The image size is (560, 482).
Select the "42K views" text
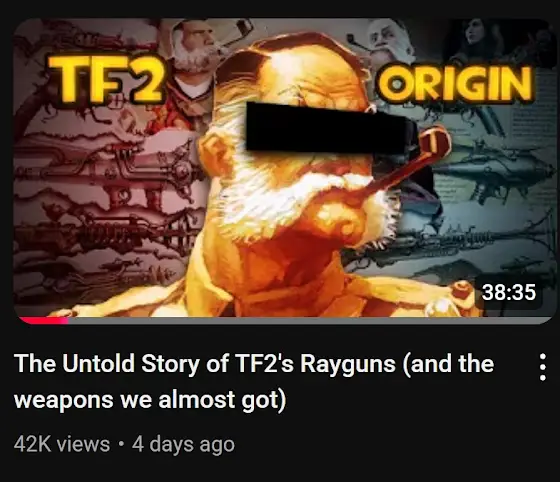click(62, 445)
